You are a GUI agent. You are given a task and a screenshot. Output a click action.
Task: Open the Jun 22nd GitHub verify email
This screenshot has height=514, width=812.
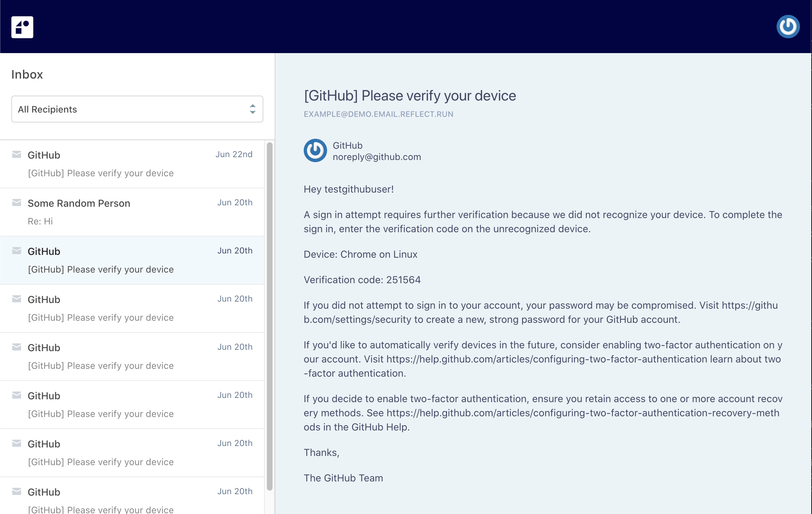point(132,164)
